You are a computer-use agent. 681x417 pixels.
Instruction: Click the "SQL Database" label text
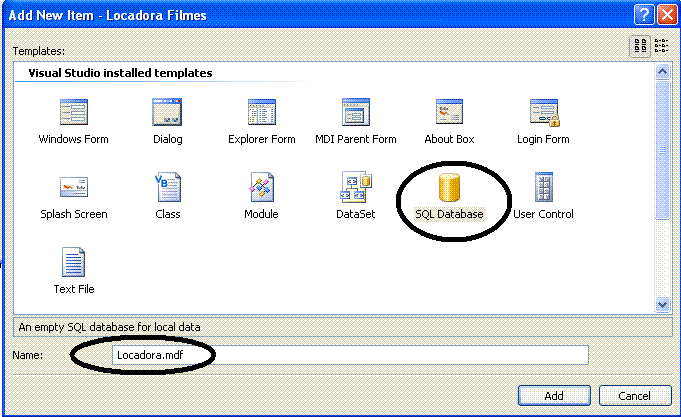click(x=449, y=214)
